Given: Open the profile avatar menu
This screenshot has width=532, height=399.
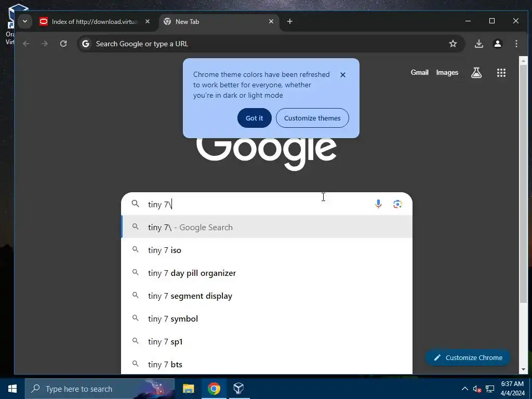Looking at the screenshot, I should coord(498,44).
